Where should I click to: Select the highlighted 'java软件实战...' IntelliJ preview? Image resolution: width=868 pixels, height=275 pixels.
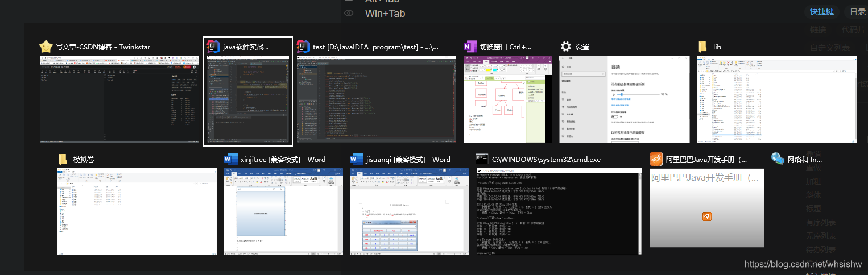pyautogui.click(x=248, y=99)
